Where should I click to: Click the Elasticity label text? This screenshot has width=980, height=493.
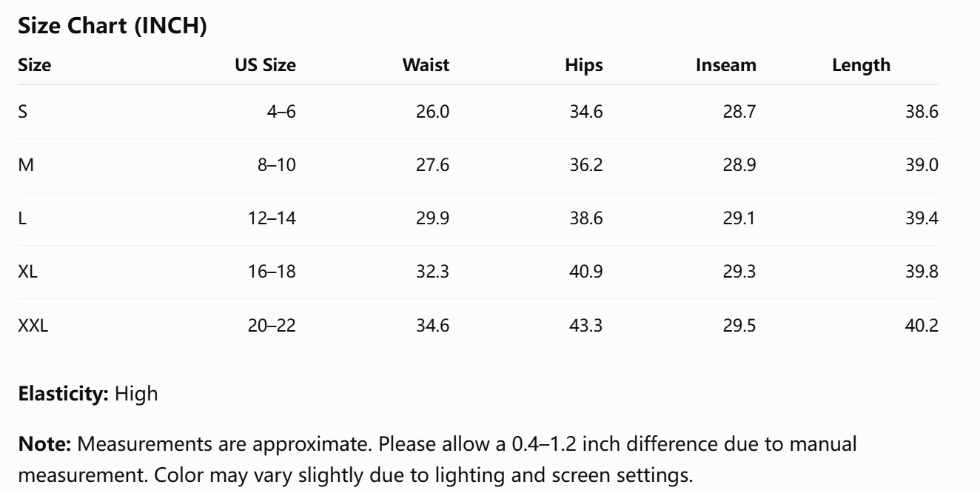click(64, 393)
